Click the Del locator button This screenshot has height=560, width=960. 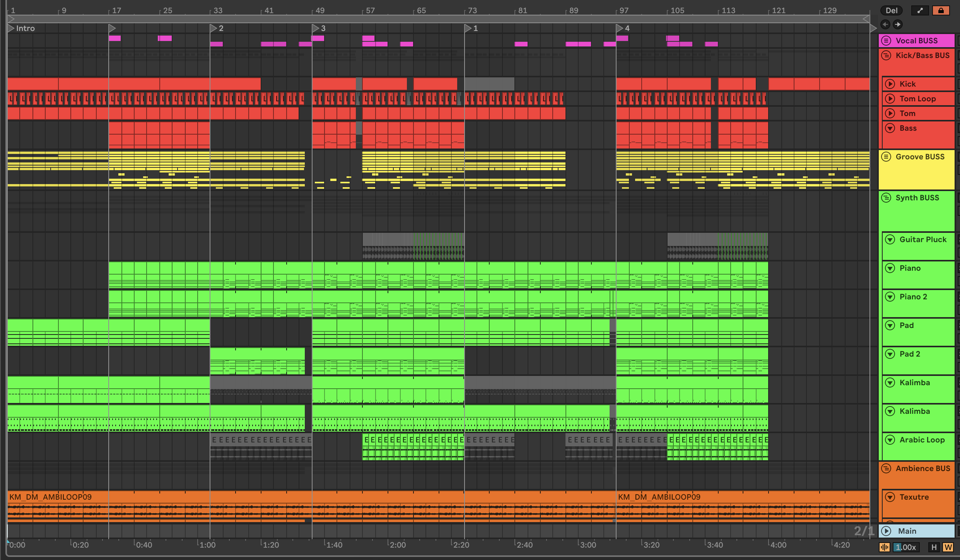click(x=891, y=10)
